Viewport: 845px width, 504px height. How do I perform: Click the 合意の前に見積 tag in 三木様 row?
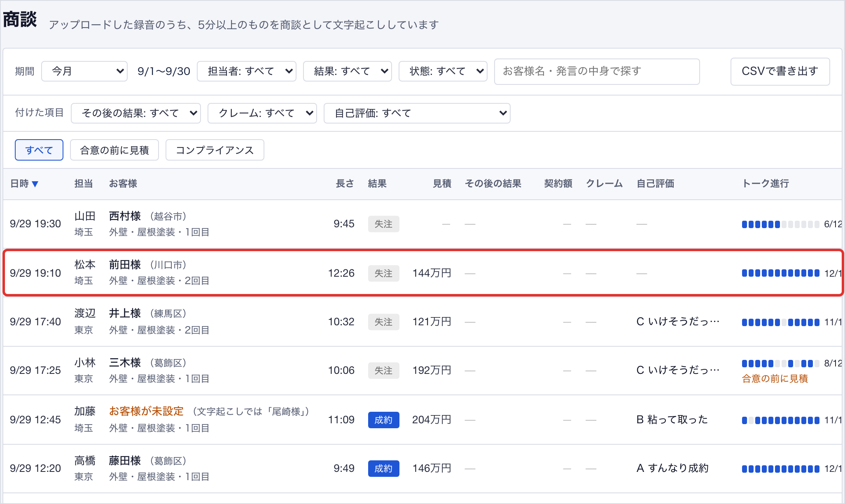(775, 379)
